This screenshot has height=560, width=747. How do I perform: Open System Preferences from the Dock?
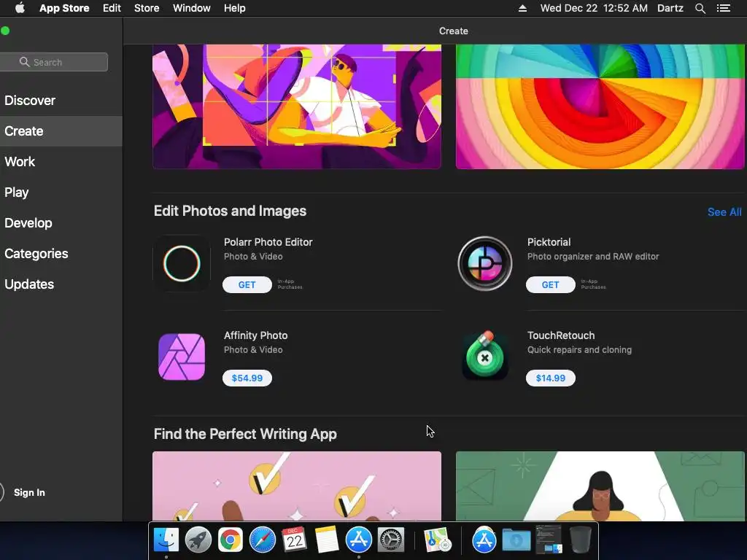[x=391, y=540]
